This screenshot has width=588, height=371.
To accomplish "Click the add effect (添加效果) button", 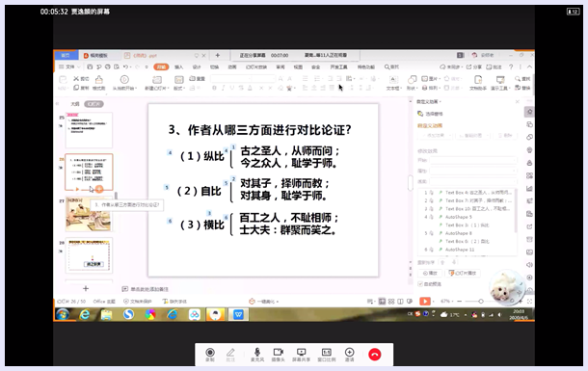I will 435,135.
